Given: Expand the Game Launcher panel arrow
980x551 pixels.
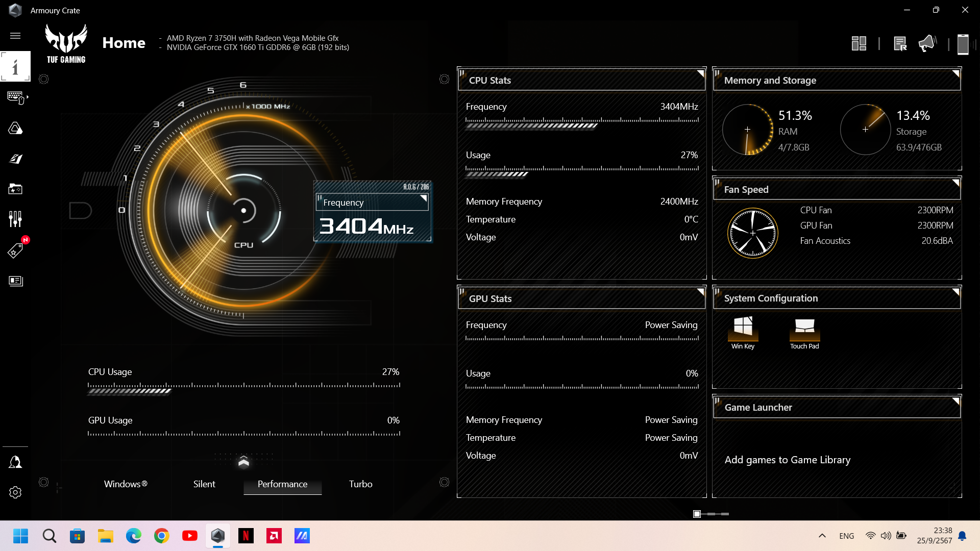Looking at the screenshot, I should (x=955, y=401).
